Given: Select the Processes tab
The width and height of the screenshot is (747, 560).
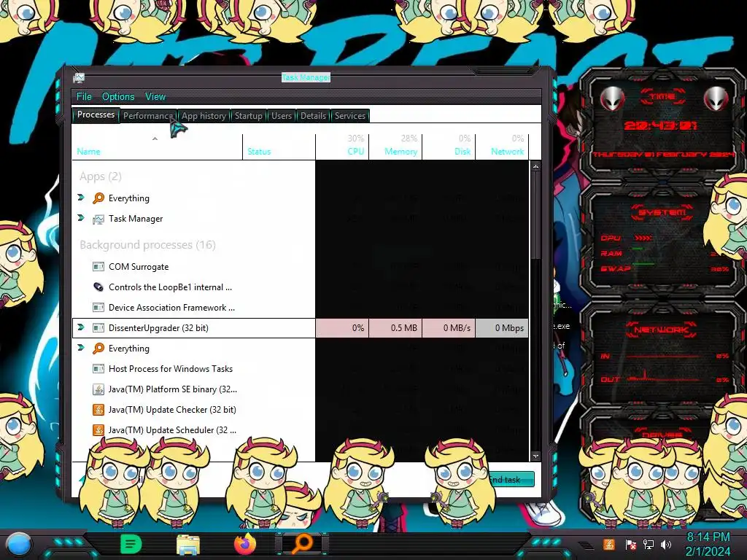Looking at the screenshot, I should pos(96,114).
